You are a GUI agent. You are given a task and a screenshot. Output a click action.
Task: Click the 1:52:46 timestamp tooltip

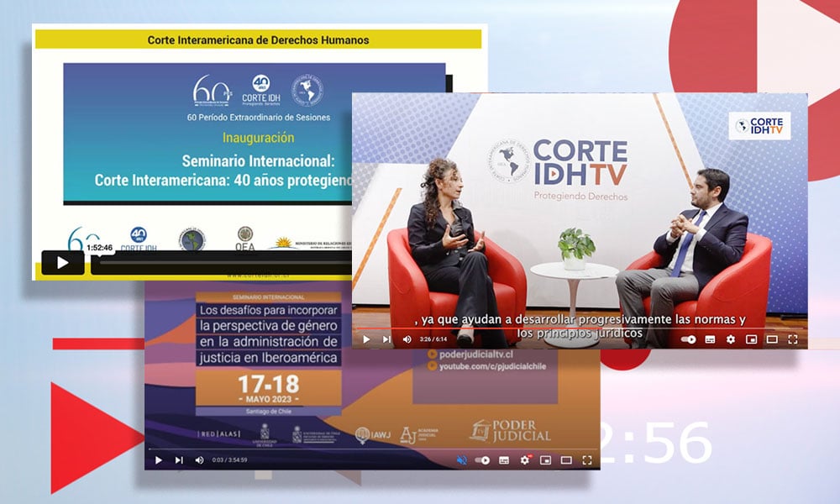[100, 248]
